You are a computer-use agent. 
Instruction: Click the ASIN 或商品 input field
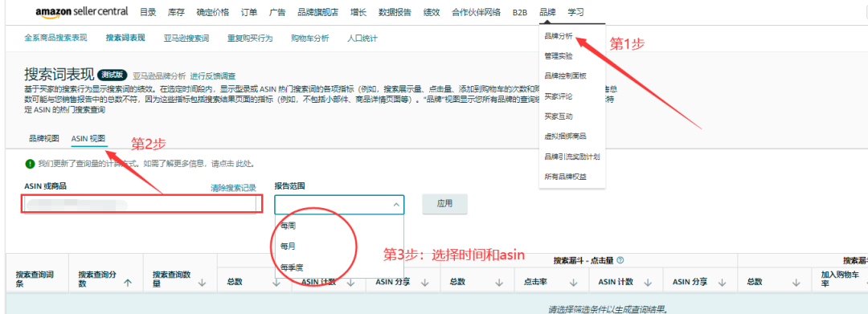[x=141, y=204]
